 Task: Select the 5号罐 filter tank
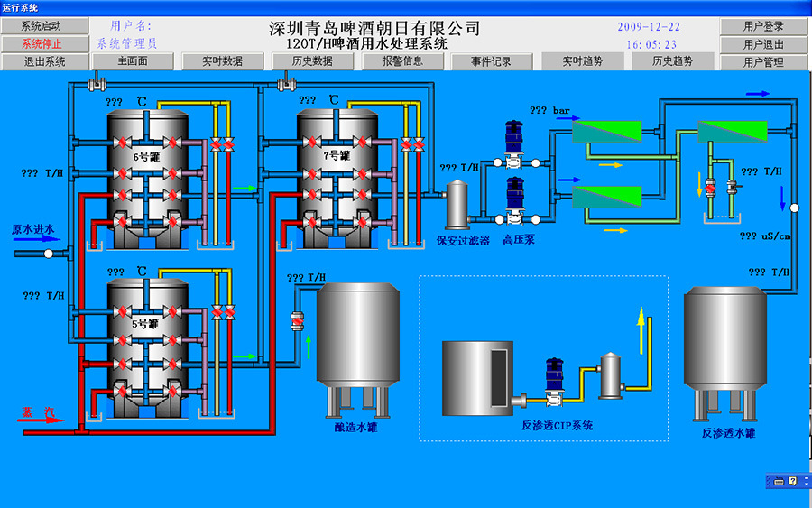click(x=147, y=348)
